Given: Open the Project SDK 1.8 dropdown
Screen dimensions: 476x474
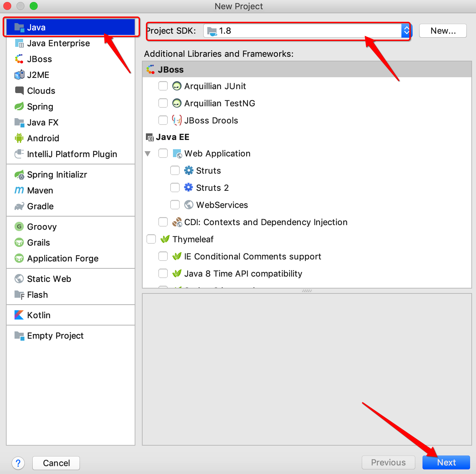Looking at the screenshot, I should coord(307,31).
